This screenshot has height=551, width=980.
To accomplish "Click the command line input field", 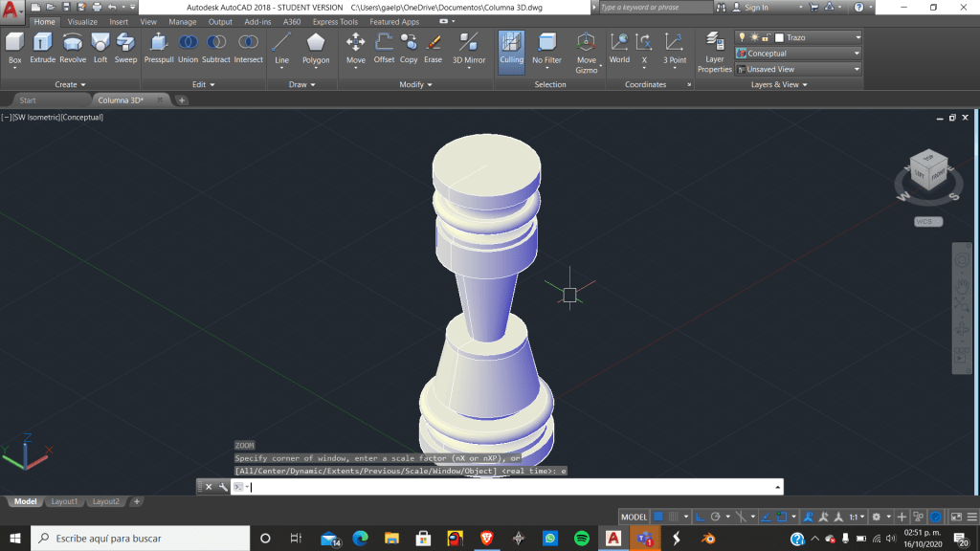I will click(507, 487).
